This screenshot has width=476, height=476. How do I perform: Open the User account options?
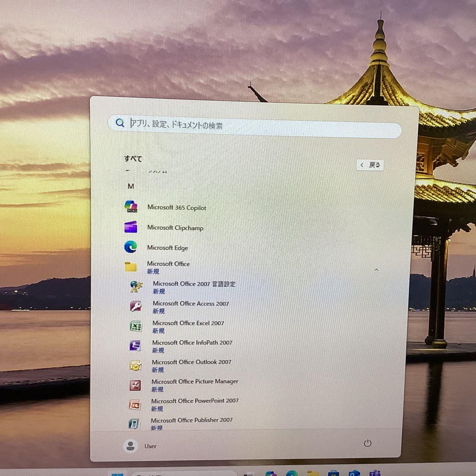pos(140,446)
